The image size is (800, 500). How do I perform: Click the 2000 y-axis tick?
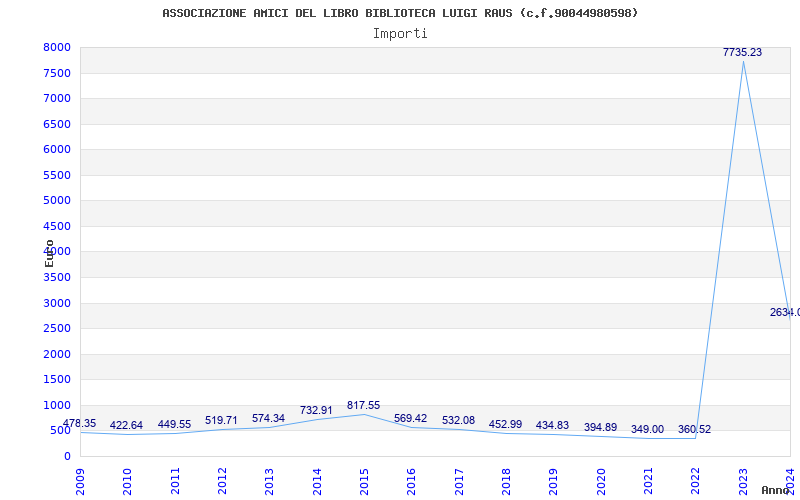(57, 354)
